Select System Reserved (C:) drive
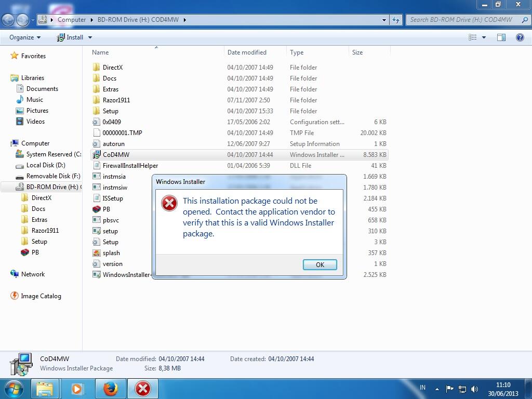This screenshot has height=399, width=532. point(48,154)
